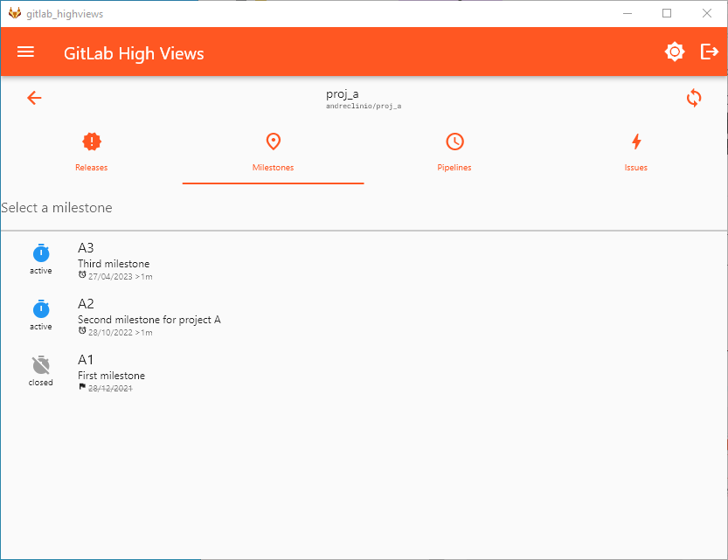Image resolution: width=728 pixels, height=560 pixels.
Task: Close the gitlab_highviews window
Action: coord(707,13)
